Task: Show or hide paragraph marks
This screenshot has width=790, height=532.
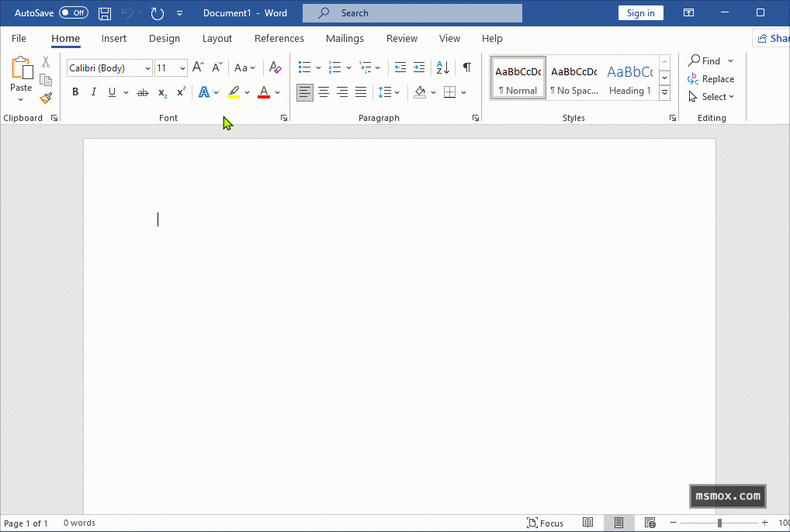Action: click(466, 68)
